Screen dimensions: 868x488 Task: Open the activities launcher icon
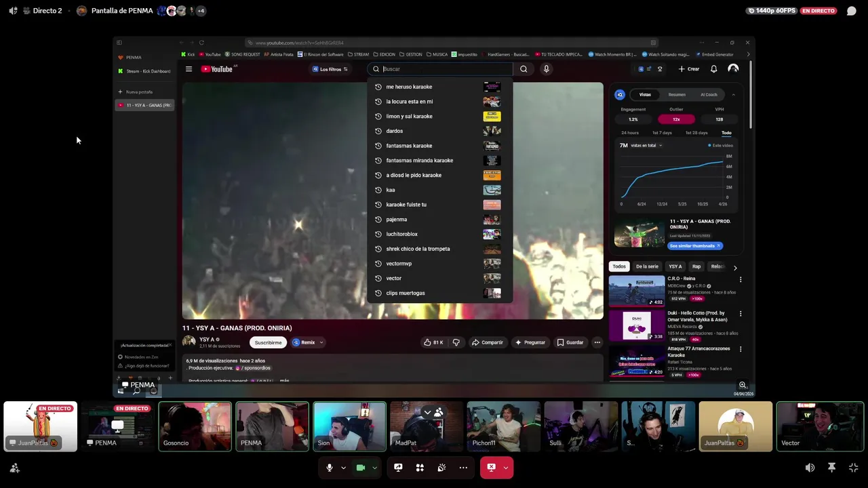pyautogui.click(x=420, y=468)
